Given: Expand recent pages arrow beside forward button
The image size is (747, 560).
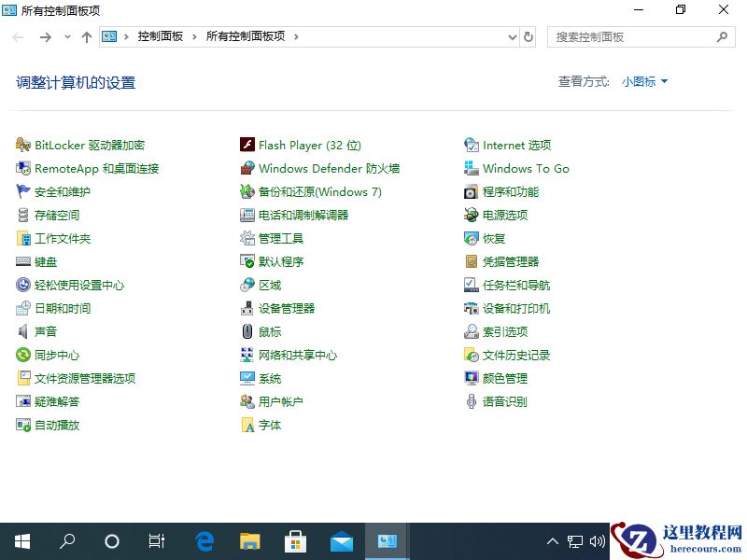Looking at the screenshot, I should 66,37.
